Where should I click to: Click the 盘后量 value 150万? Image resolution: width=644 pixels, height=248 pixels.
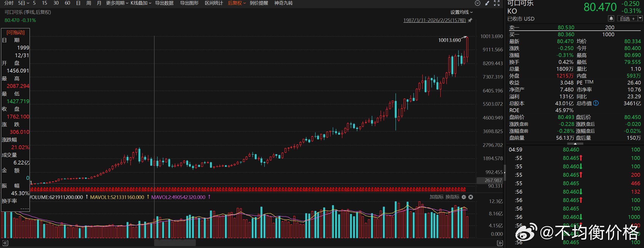634,138
